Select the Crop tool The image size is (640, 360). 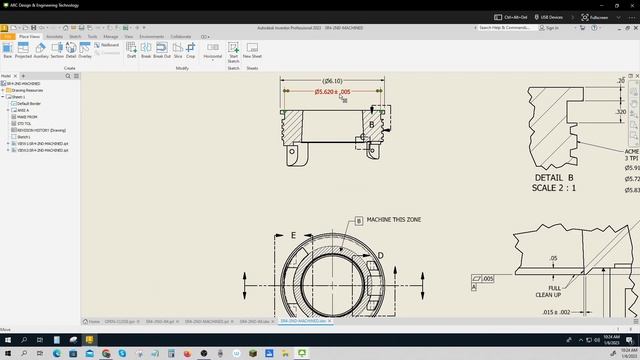coord(191,50)
